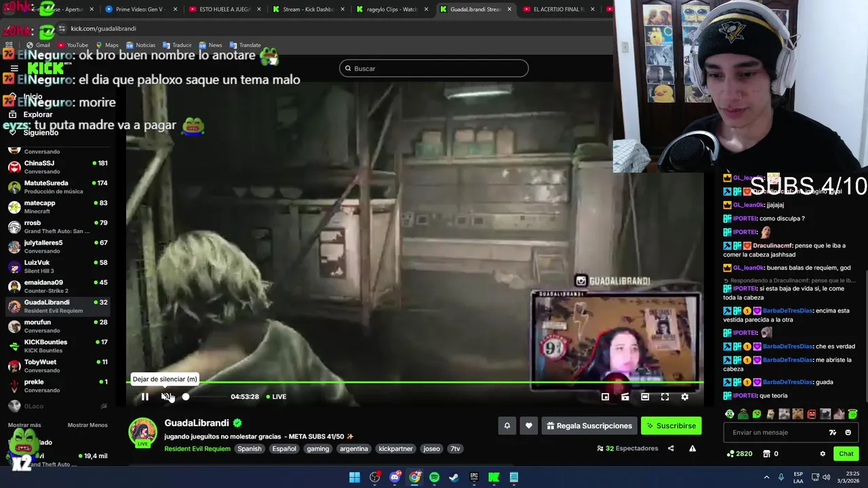This screenshot has width=868, height=488.
Task: Open Chrome from taskbar
Action: (x=414, y=477)
